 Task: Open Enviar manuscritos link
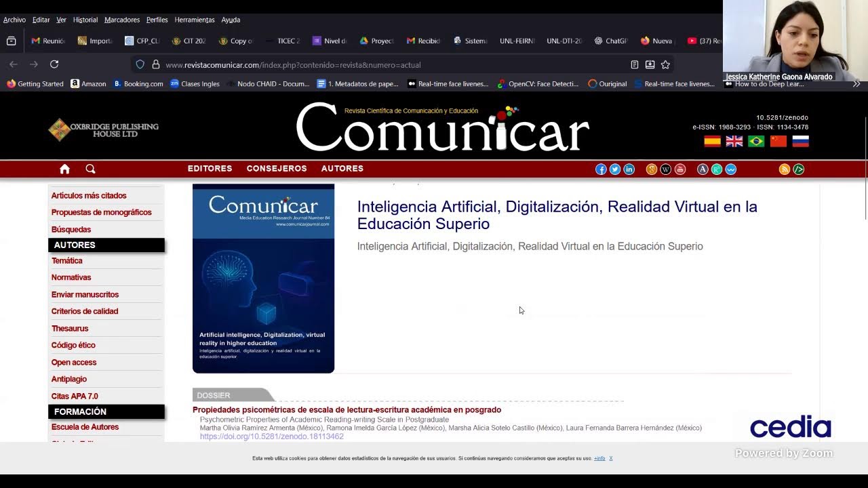[85, 295]
